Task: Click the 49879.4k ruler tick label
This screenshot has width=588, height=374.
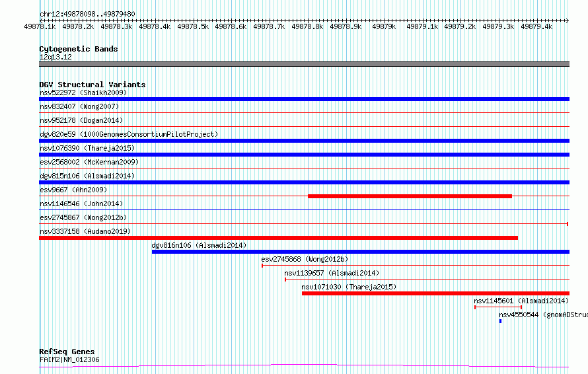Action: point(536,26)
